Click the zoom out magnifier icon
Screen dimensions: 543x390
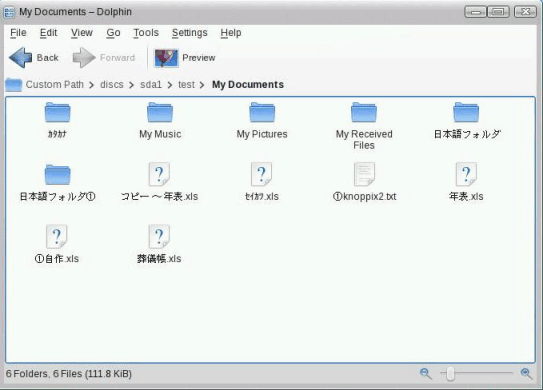[426, 374]
